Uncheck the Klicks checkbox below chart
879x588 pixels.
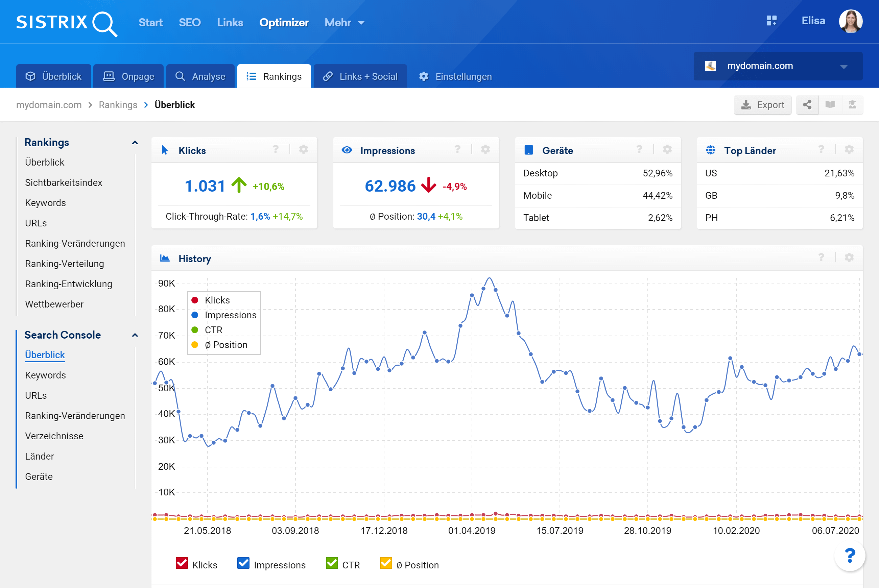click(182, 564)
